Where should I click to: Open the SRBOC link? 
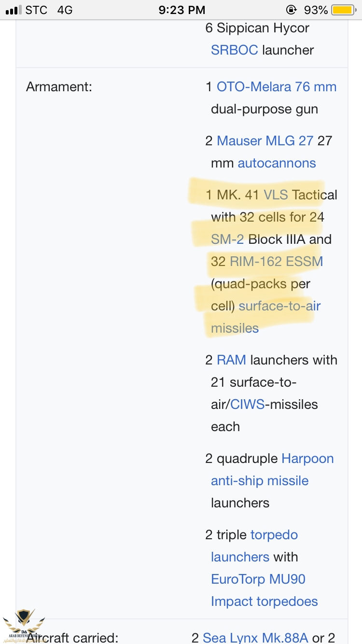tap(234, 50)
